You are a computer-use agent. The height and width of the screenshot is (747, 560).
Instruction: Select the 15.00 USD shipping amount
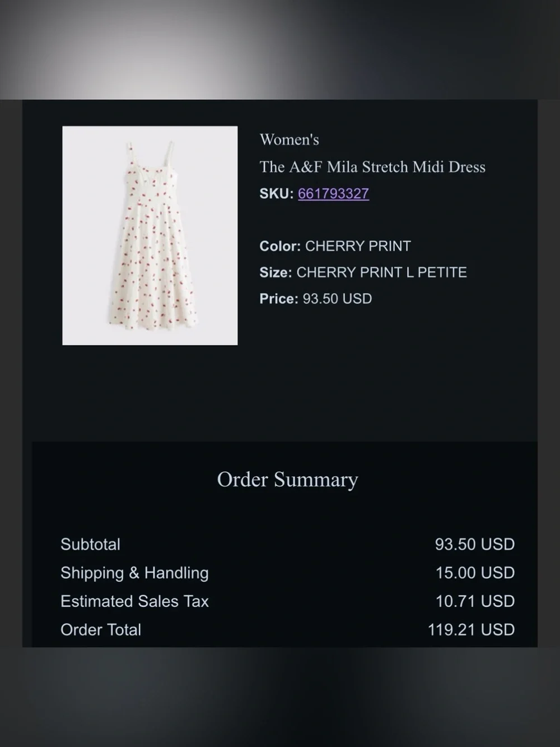[475, 573]
